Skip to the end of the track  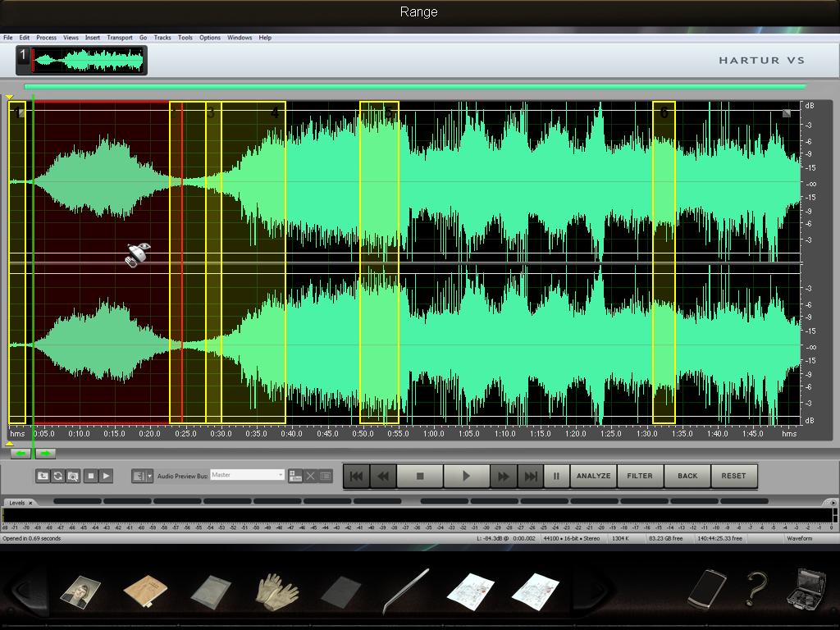pyautogui.click(x=531, y=476)
